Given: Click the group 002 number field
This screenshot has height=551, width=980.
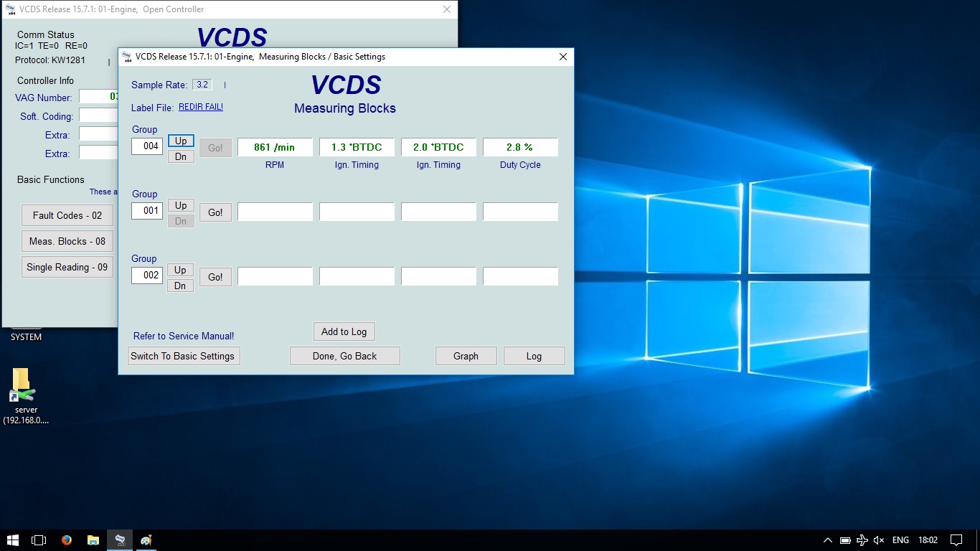Looking at the screenshot, I should pyautogui.click(x=147, y=275).
